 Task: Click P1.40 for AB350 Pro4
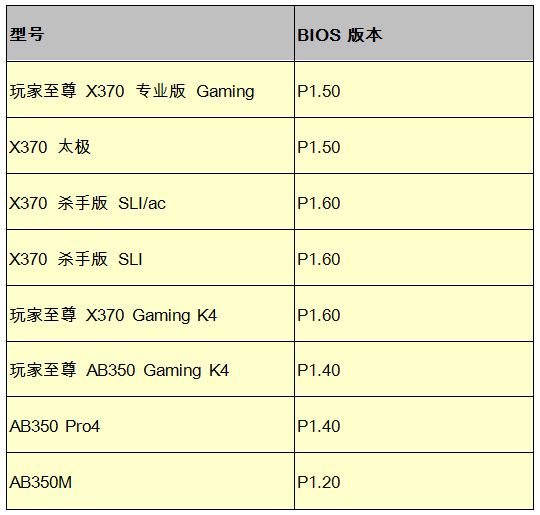click(319, 426)
